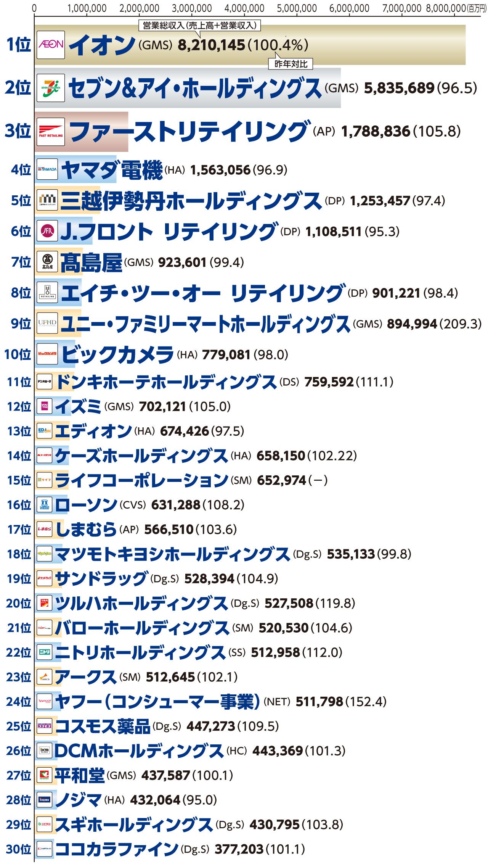The height and width of the screenshot is (868, 488).
Task: Click the 三越伊勢丹ホールディングス company name
Action: [191, 201]
